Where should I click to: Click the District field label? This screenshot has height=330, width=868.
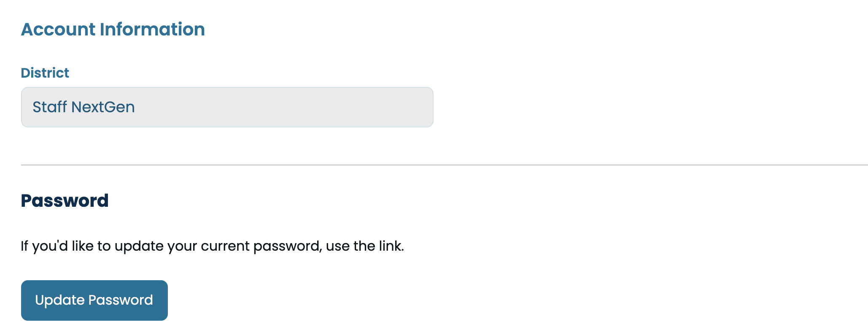pyautogui.click(x=45, y=73)
